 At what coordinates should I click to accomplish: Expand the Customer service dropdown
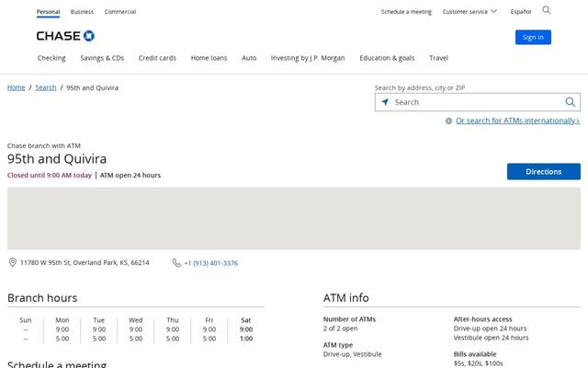[469, 12]
